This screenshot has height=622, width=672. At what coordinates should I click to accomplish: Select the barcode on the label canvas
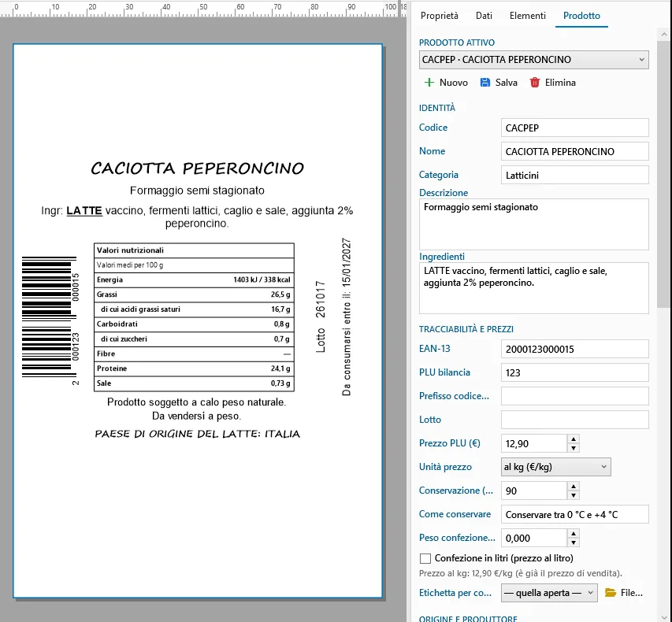pos(50,317)
